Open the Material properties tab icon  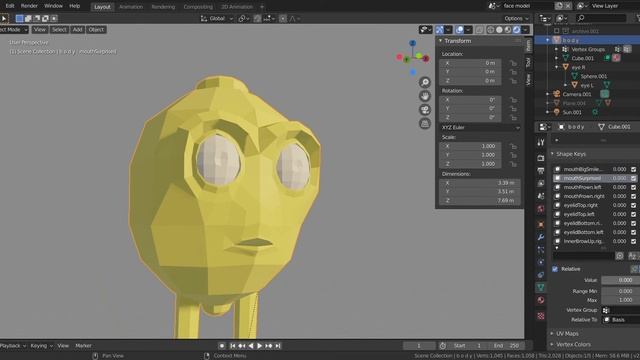[541, 300]
